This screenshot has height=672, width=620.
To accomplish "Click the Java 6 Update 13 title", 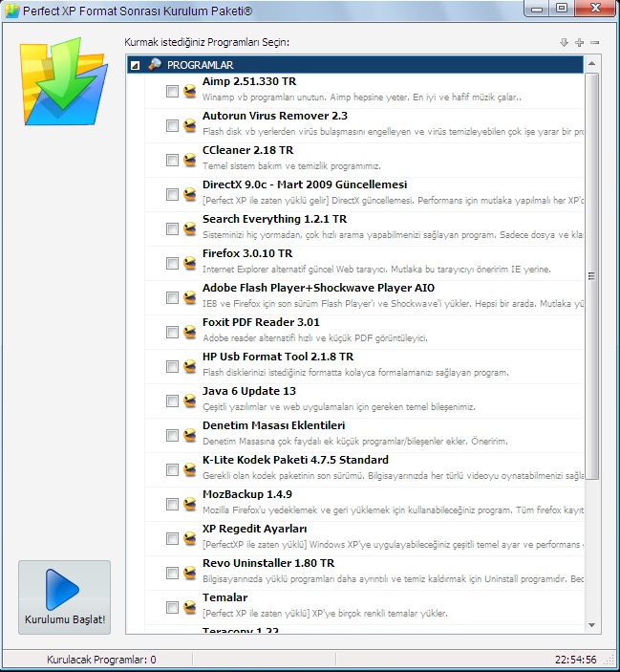I will 249,391.
